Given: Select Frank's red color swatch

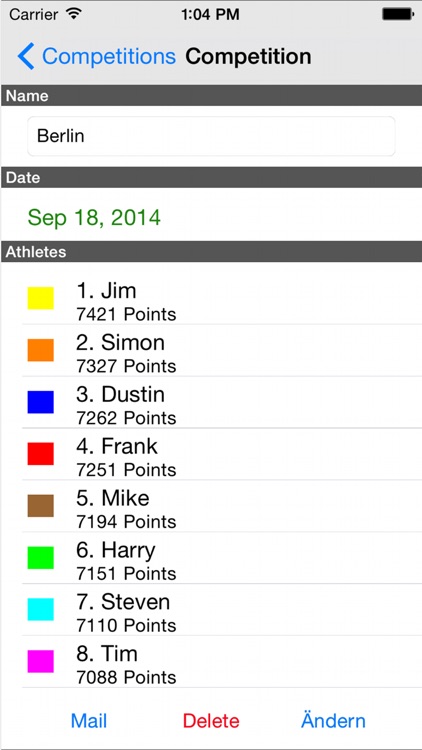Looking at the screenshot, I should (41, 454).
